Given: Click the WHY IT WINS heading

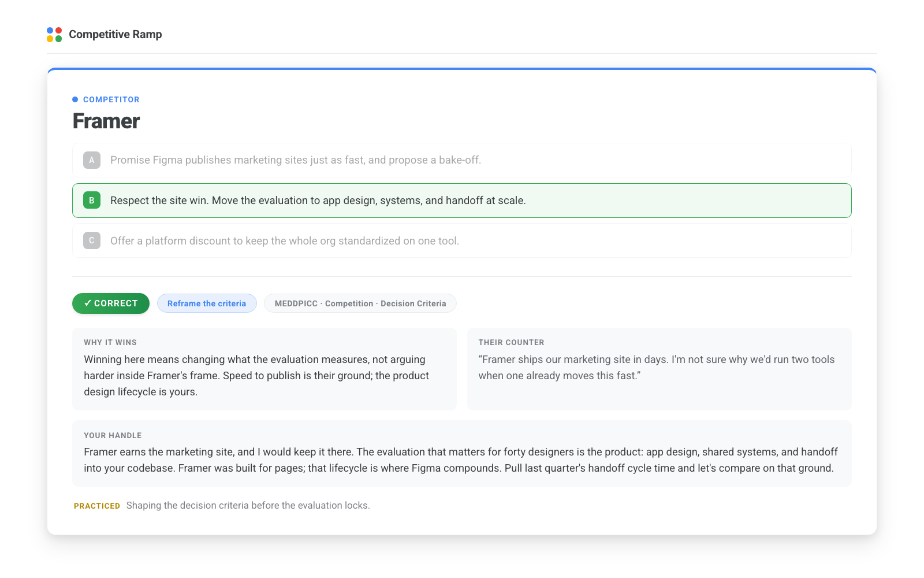Looking at the screenshot, I should [110, 343].
